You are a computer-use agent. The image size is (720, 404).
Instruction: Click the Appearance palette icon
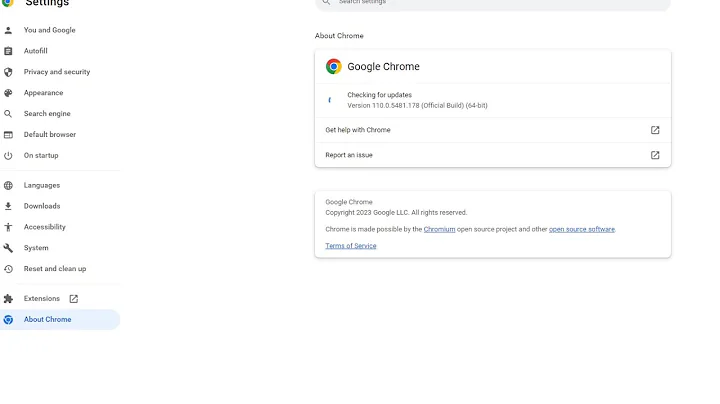click(8, 93)
